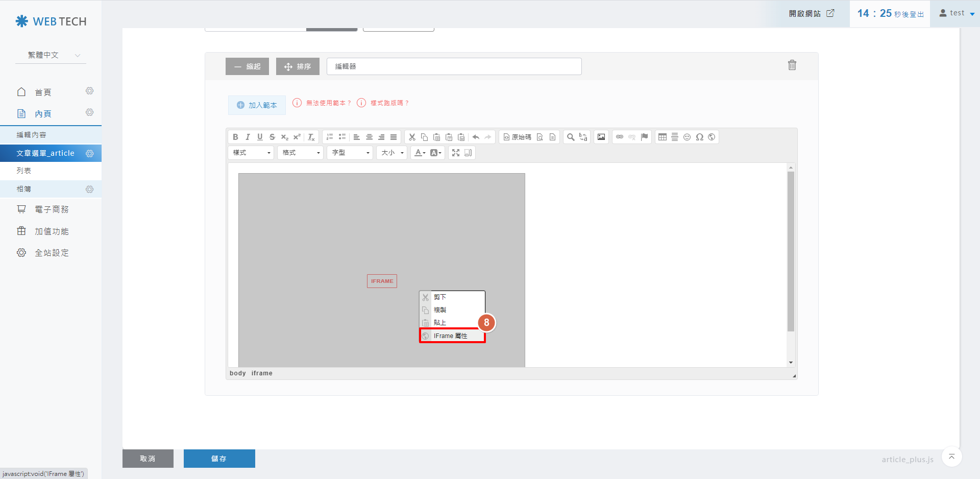980x479 pixels.
Task: Expand the 繁體中文 language selector
Action: tap(51, 55)
